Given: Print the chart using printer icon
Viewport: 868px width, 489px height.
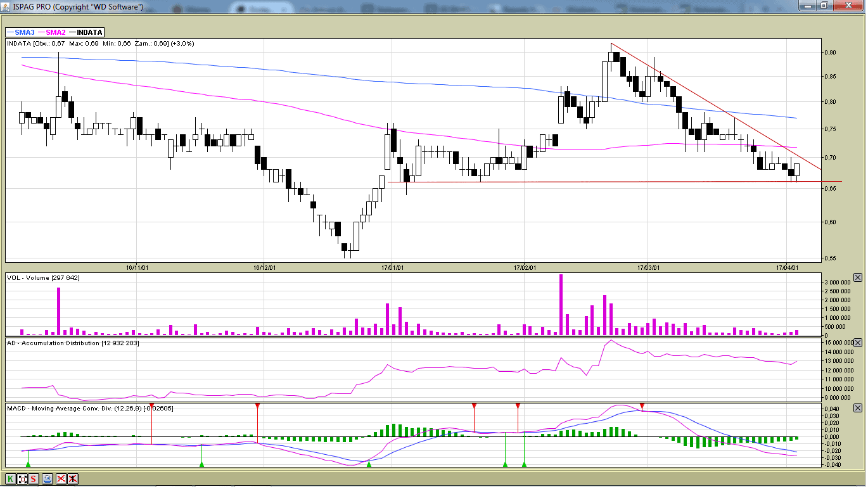Looking at the screenshot, I should [x=48, y=479].
